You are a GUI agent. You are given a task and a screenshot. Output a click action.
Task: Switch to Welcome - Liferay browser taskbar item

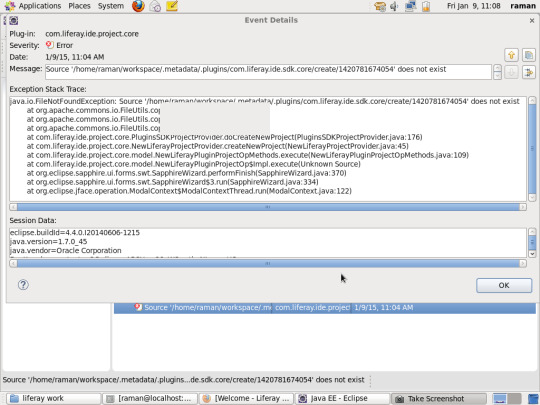pyautogui.click(x=247, y=398)
